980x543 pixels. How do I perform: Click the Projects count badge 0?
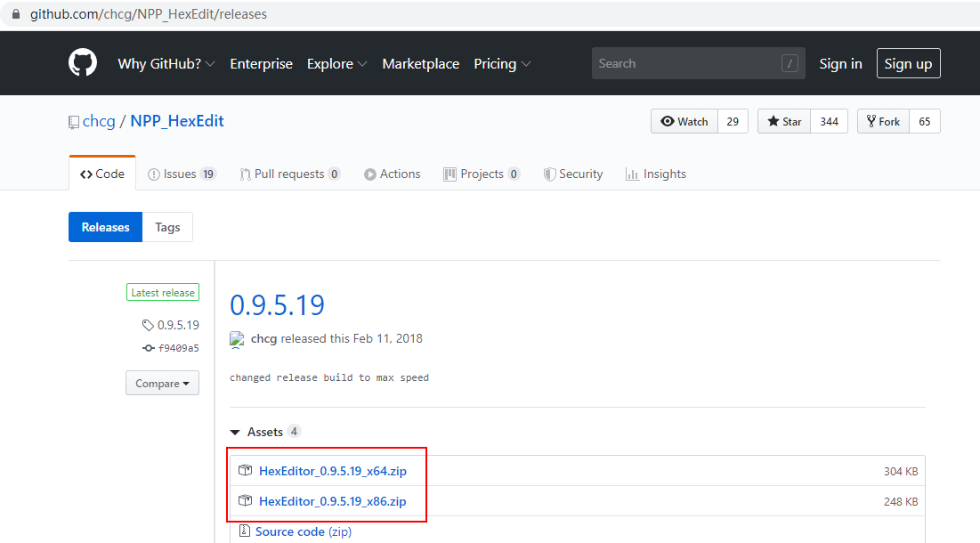coord(514,174)
